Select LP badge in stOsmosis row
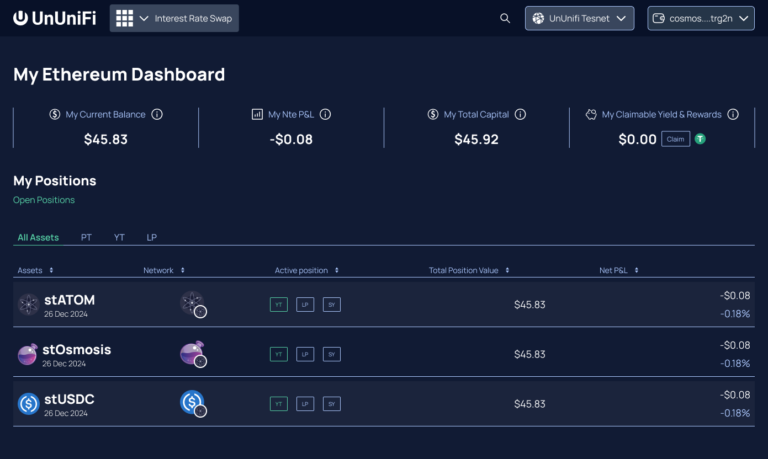 pos(305,354)
